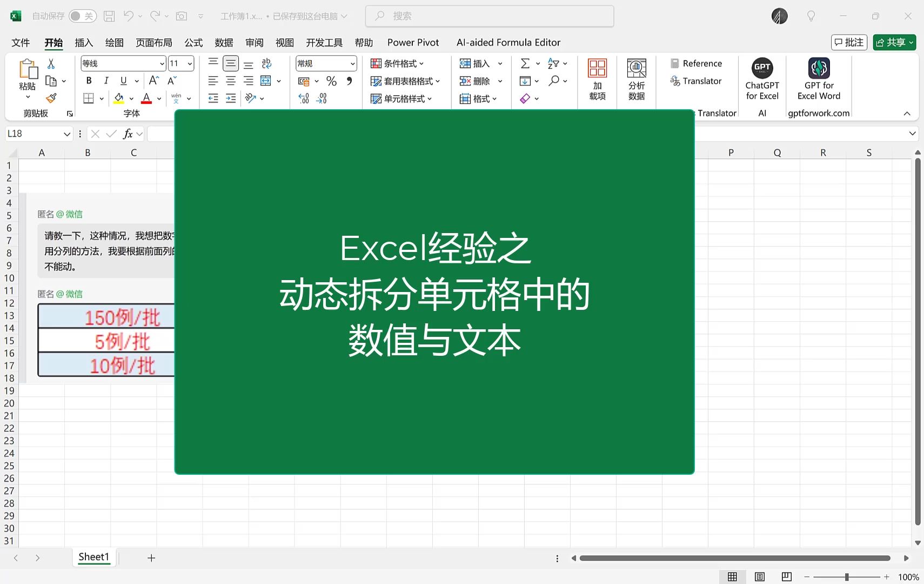Open the Power Pivot tab
Screen dimensions: 924x584
412,42
